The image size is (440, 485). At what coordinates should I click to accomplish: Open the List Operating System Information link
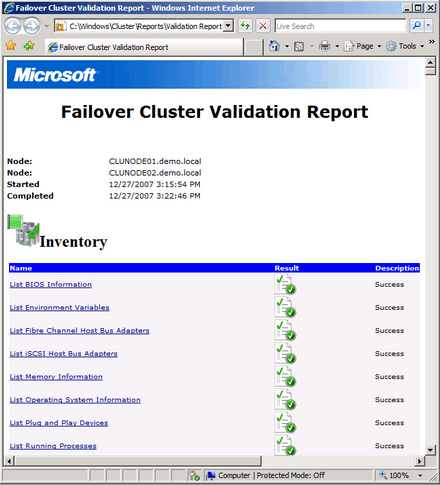(75, 400)
